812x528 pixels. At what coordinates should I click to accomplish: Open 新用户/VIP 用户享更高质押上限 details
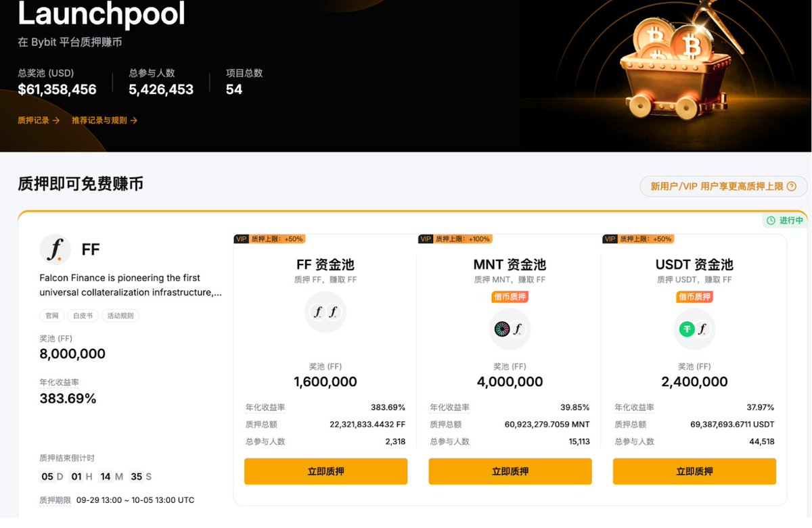pos(719,185)
